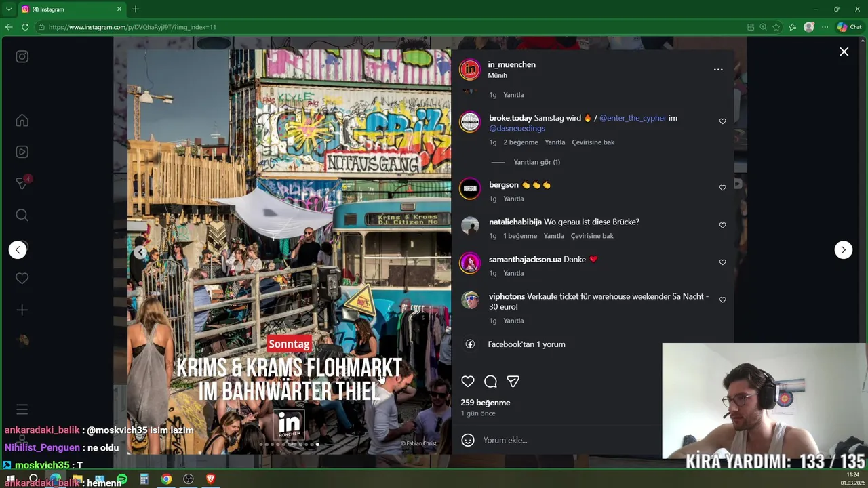
Task: Reply to viphotons' comment
Action: point(513,321)
